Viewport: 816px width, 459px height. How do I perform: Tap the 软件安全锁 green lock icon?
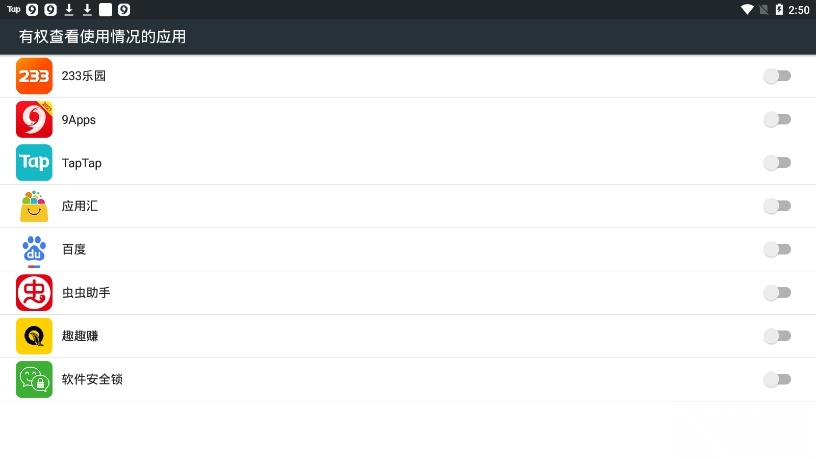coord(34,379)
